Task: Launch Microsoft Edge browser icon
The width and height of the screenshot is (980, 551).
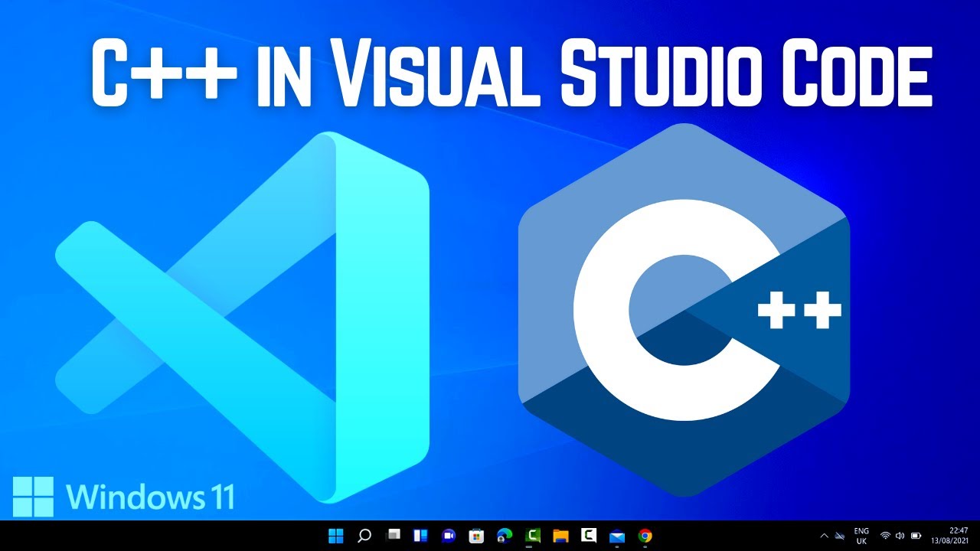Action: (x=505, y=536)
